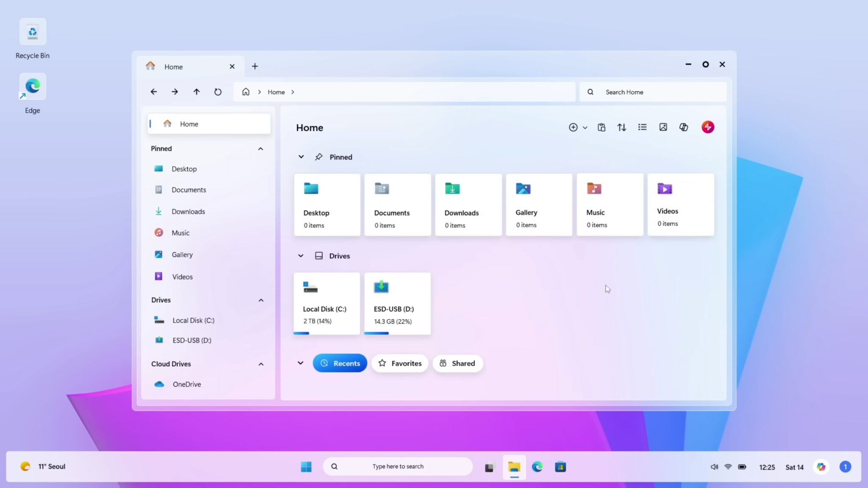
Task: Open File Explorer from the taskbar
Action: (514, 466)
